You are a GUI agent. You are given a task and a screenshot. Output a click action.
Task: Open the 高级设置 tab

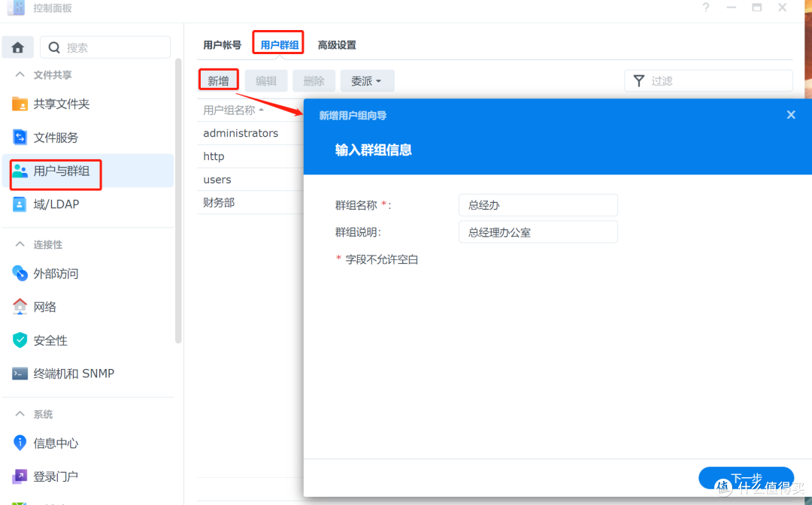pos(336,44)
